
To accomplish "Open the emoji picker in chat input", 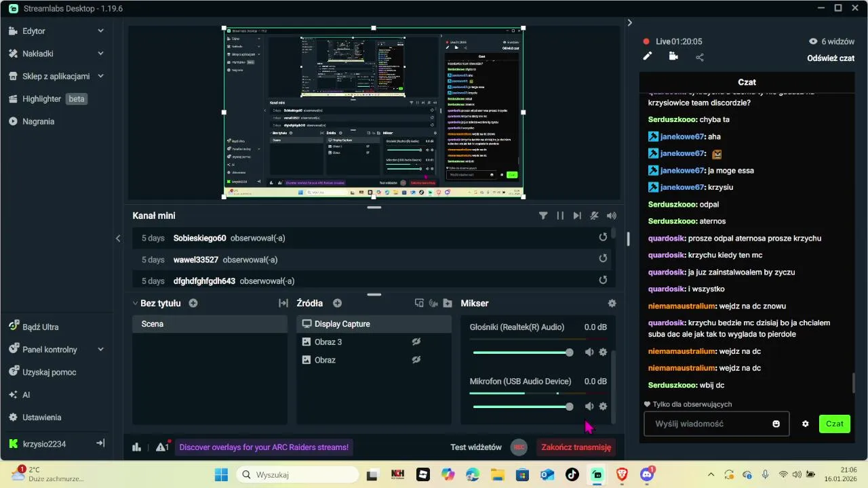I will [x=776, y=424].
